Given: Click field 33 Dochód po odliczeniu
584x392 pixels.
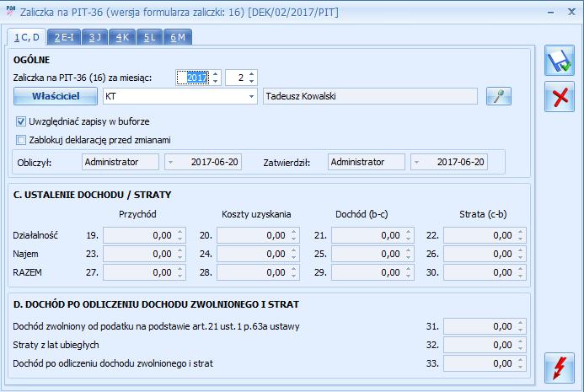Looking at the screenshot, I should tap(485, 363).
